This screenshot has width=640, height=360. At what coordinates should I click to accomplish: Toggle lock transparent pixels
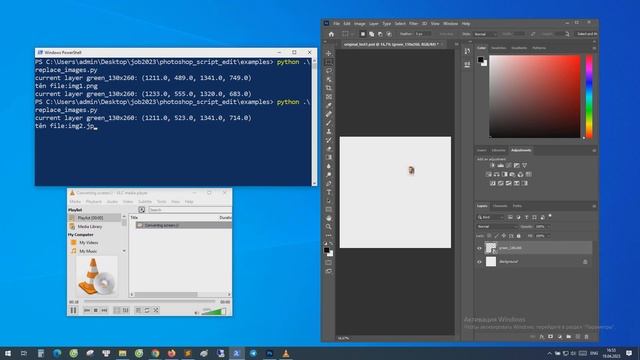click(489, 236)
